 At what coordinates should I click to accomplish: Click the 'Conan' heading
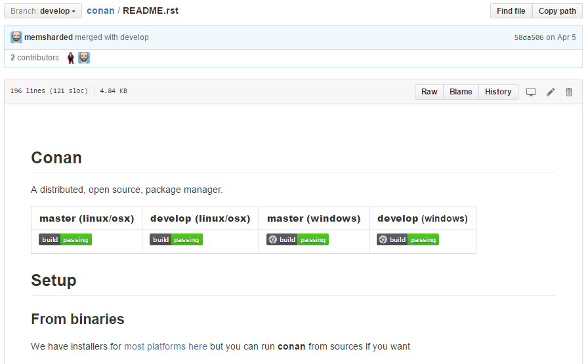(56, 158)
